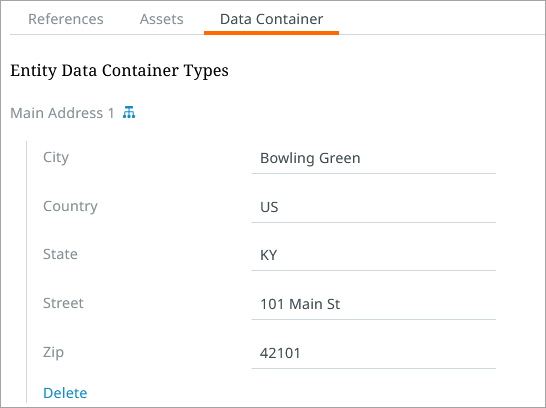Focus the Country field showing US

(374, 208)
